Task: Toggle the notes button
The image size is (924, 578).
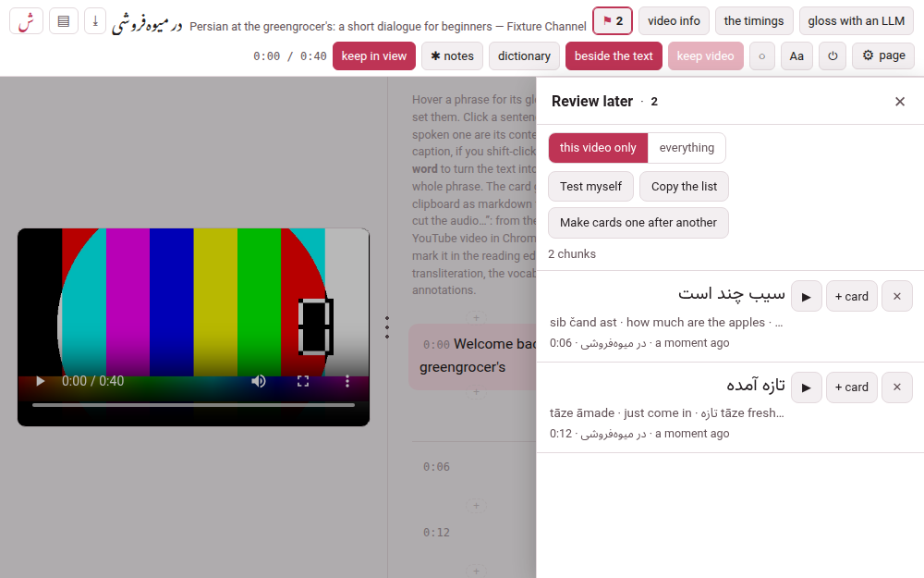Action: (x=452, y=56)
